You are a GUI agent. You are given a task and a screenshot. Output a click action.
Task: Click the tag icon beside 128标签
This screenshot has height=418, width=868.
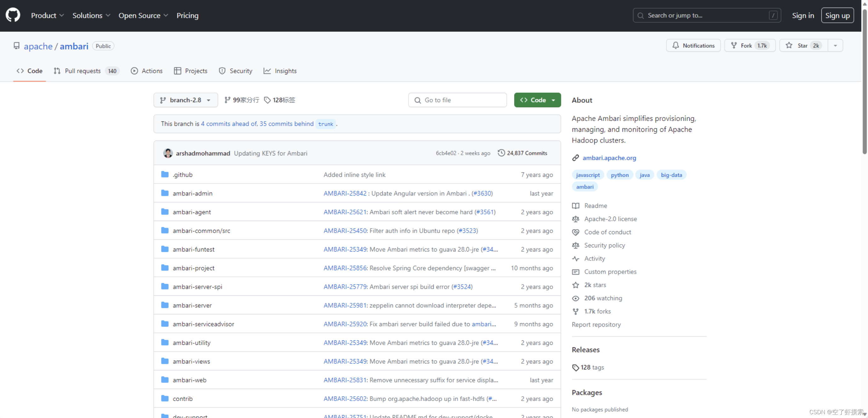tap(267, 100)
